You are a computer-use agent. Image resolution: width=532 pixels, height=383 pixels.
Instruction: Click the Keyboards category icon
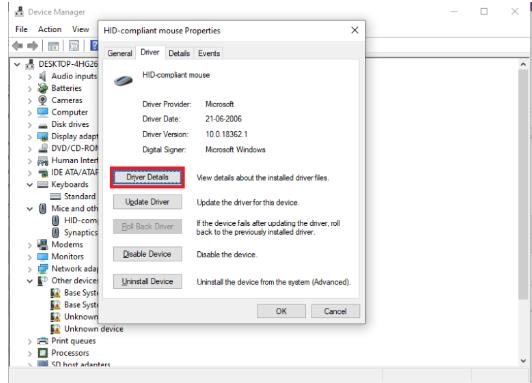click(x=43, y=185)
